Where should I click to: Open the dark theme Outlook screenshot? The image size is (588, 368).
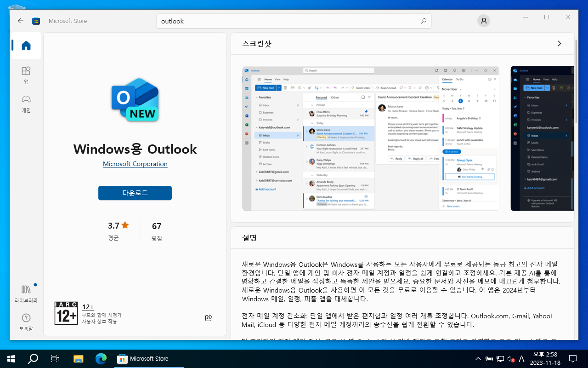click(542, 138)
